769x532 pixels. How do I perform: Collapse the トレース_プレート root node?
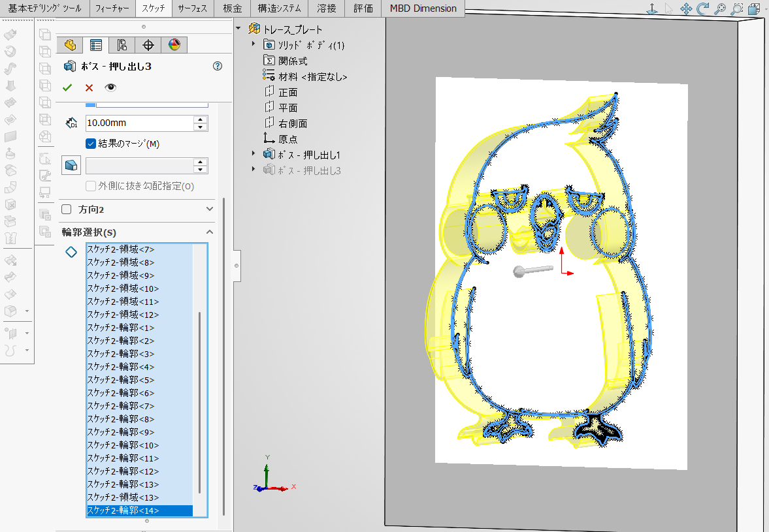pos(238,29)
